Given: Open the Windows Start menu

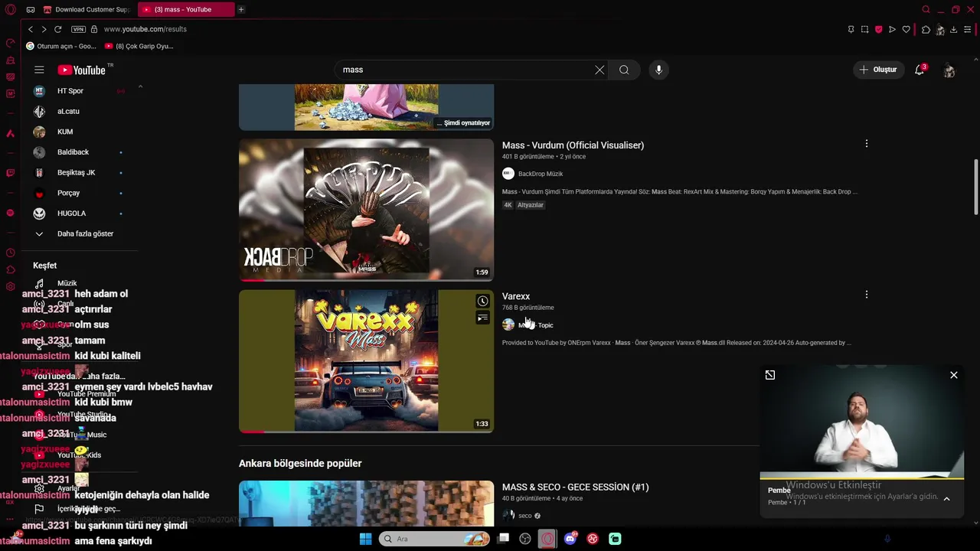Looking at the screenshot, I should 365,539.
